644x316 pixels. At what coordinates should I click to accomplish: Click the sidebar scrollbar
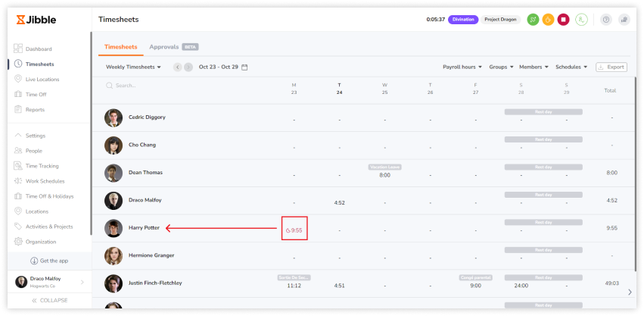[x=91, y=133]
